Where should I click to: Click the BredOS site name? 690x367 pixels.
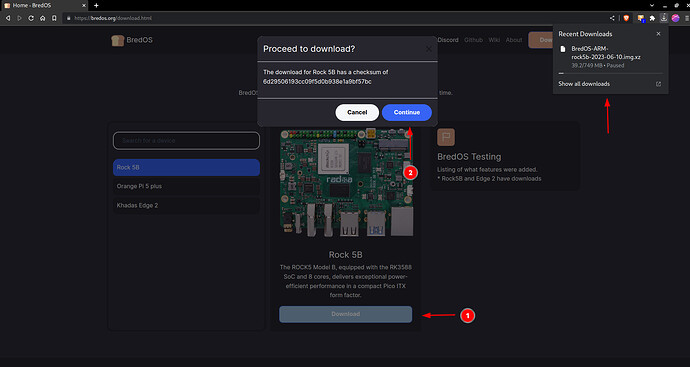point(139,40)
